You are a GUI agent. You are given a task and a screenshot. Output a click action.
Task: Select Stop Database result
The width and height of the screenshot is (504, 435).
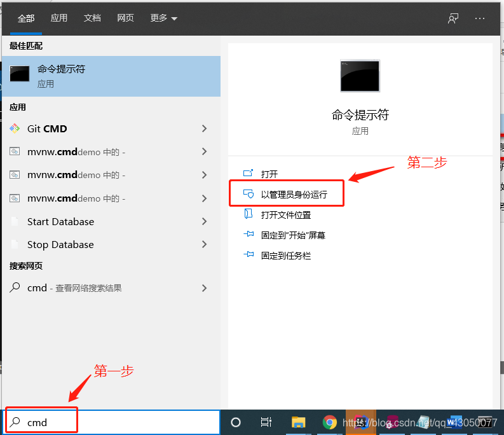tap(111, 244)
